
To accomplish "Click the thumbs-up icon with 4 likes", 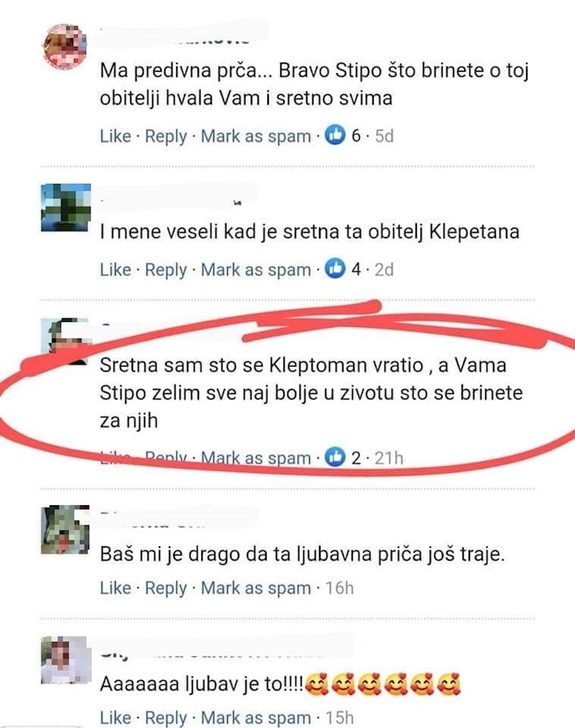I will tap(335, 269).
